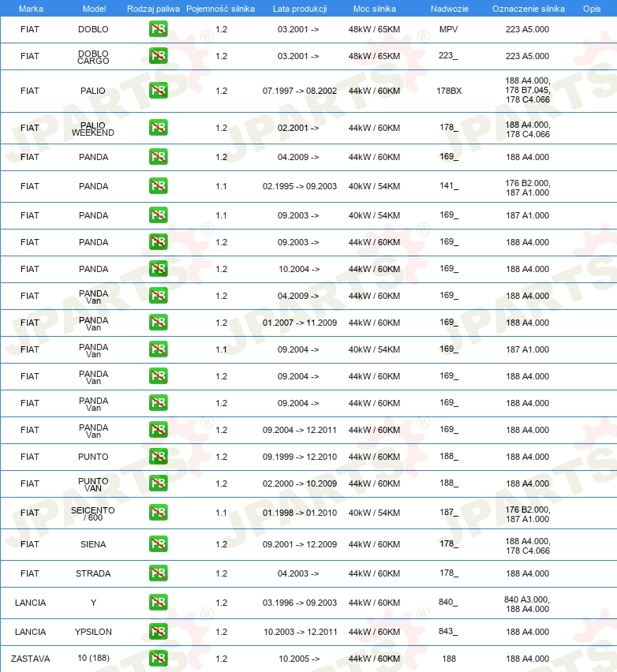Select the SEICENTO / 600 model cell

coord(93,513)
